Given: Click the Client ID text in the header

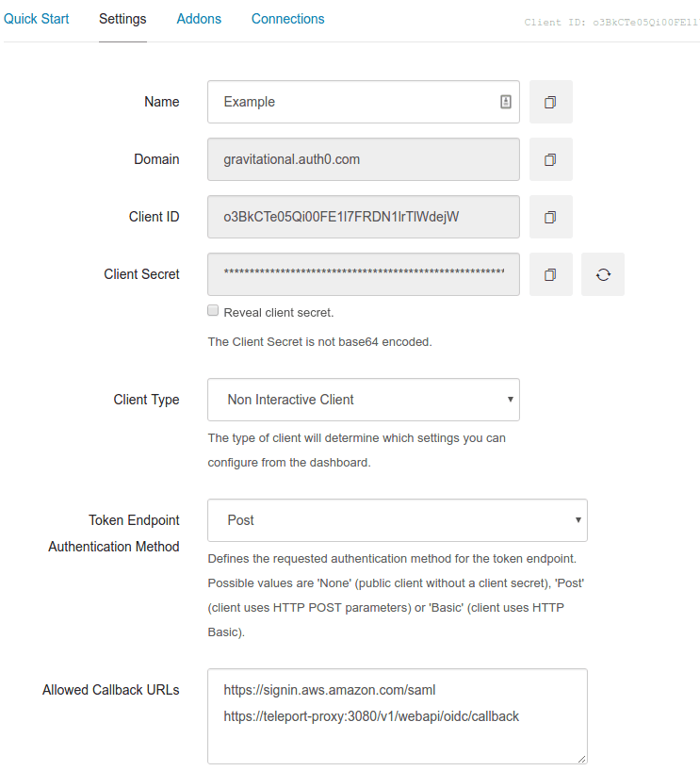Looking at the screenshot, I should click(x=607, y=22).
